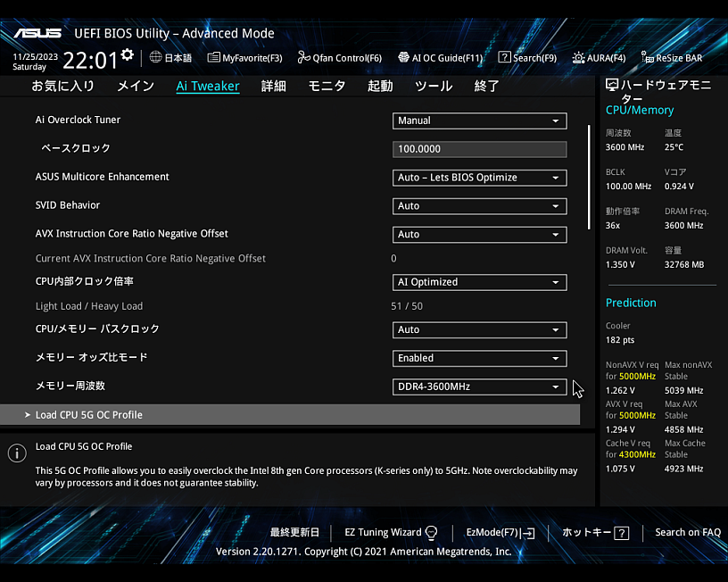Switch to お気に入り tab
Viewport: 728px width, 582px height.
tap(62, 86)
